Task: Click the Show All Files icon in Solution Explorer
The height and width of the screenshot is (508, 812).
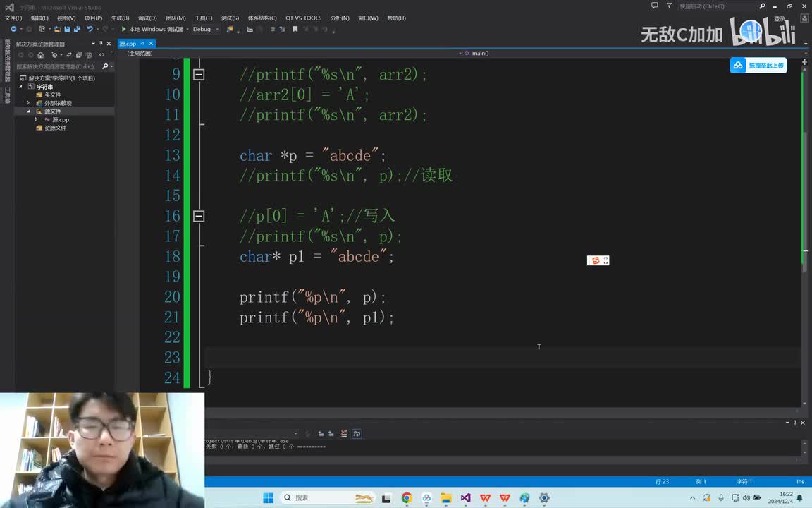Action: point(89,54)
